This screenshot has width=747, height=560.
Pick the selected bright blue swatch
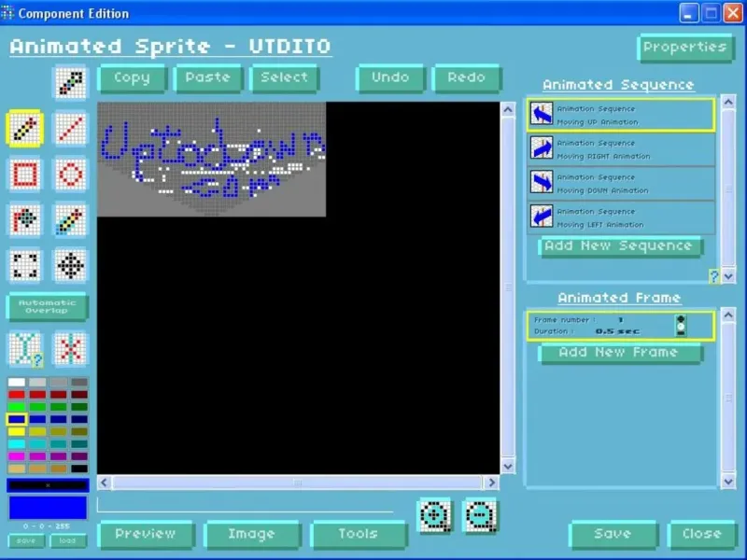click(x=16, y=419)
